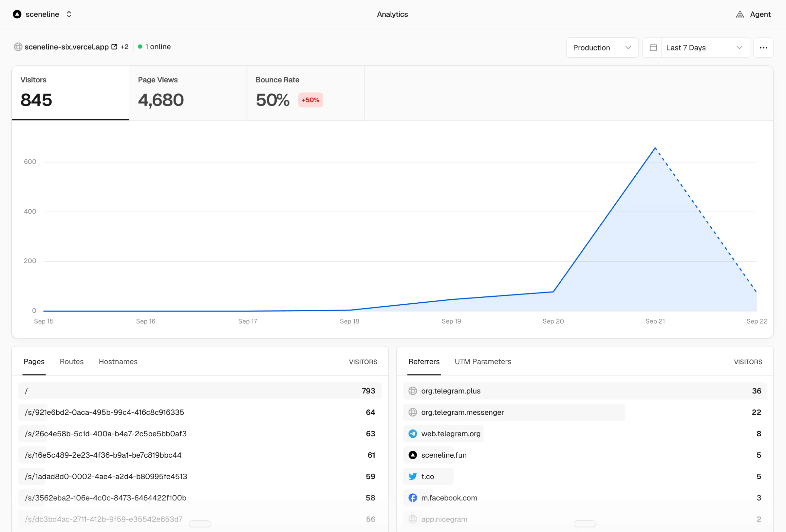Image resolution: width=786 pixels, height=532 pixels.
Task: Click the web.telegram.org referrer label
Action: (x=451, y=434)
